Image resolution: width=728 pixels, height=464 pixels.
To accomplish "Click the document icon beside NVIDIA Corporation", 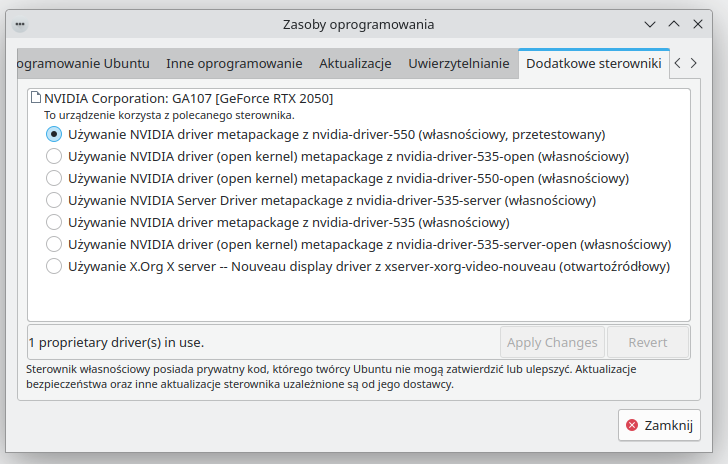I will pyautogui.click(x=36, y=98).
